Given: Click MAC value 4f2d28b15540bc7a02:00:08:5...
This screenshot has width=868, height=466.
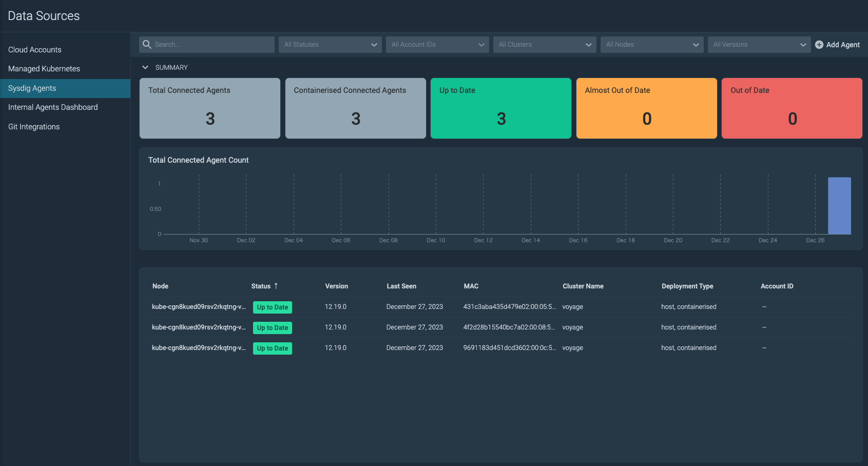Looking at the screenshot, I should (509, 327).
